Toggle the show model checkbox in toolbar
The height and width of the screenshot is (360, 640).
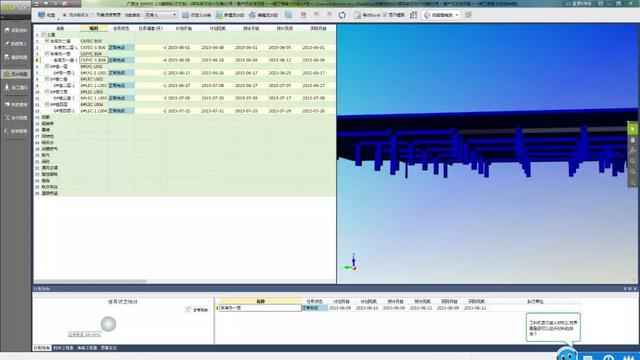(x=385, y=15)
